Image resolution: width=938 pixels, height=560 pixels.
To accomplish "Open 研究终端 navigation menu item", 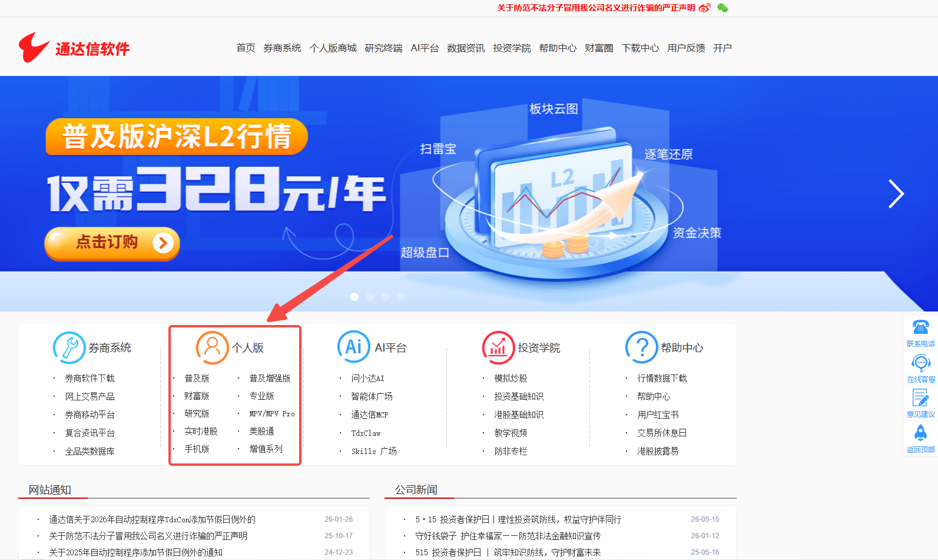I will [x=383, y=48].
